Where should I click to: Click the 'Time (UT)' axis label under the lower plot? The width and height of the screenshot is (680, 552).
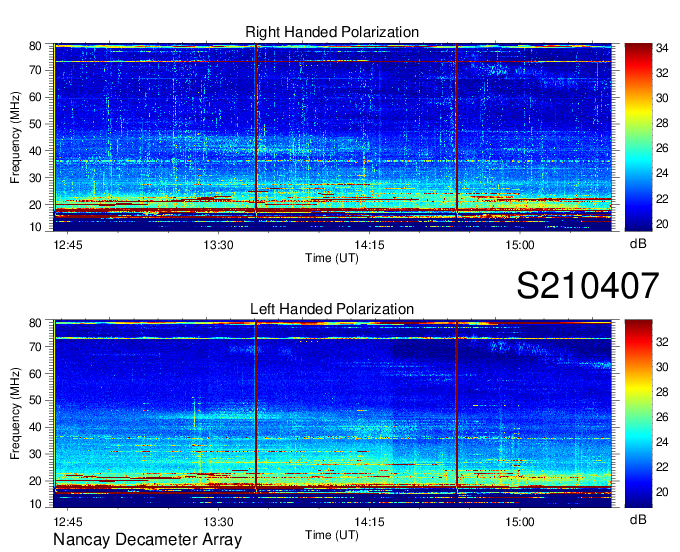click(332, 535)
